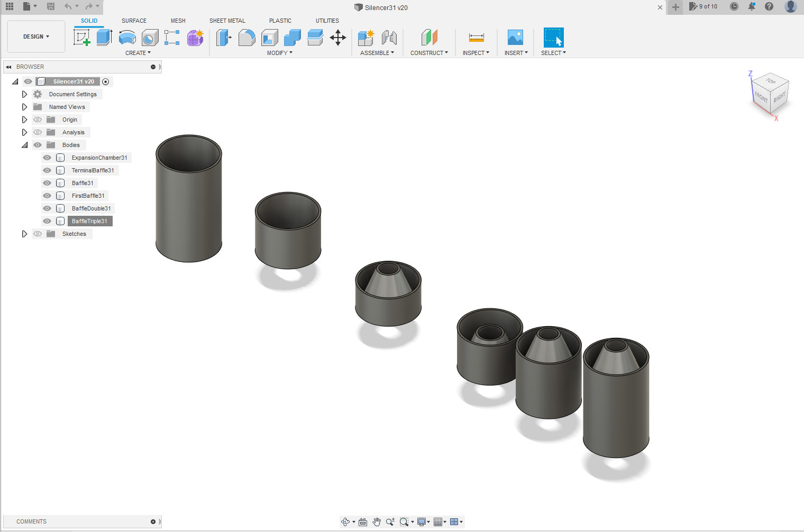Select the Offset Face tool
804x532 pixels.
(x=315, y=38)
